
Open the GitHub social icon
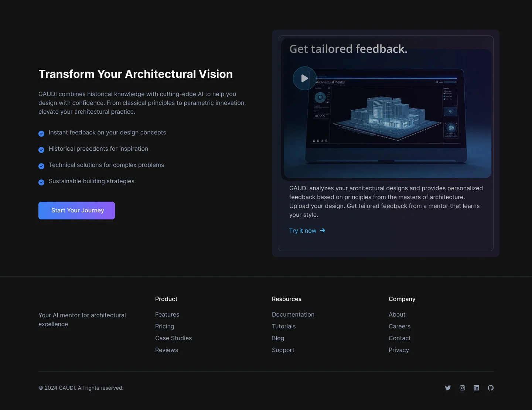tap(491, 388)
